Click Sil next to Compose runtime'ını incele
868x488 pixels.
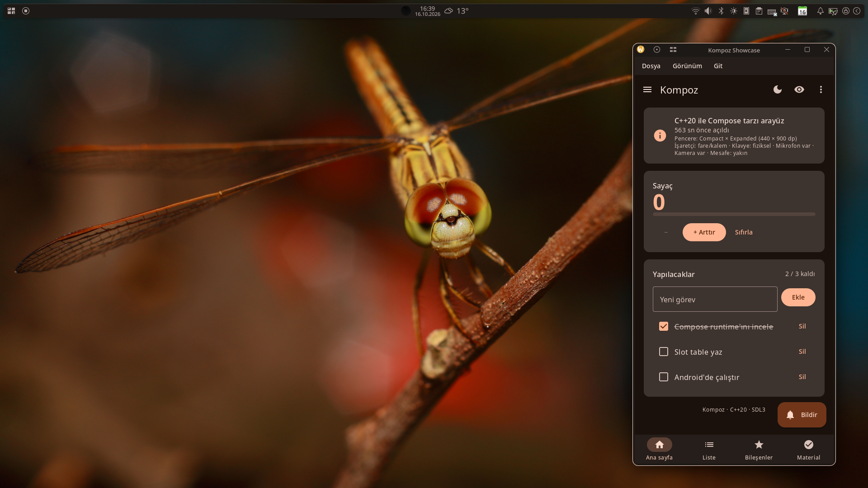click(802, 326)
